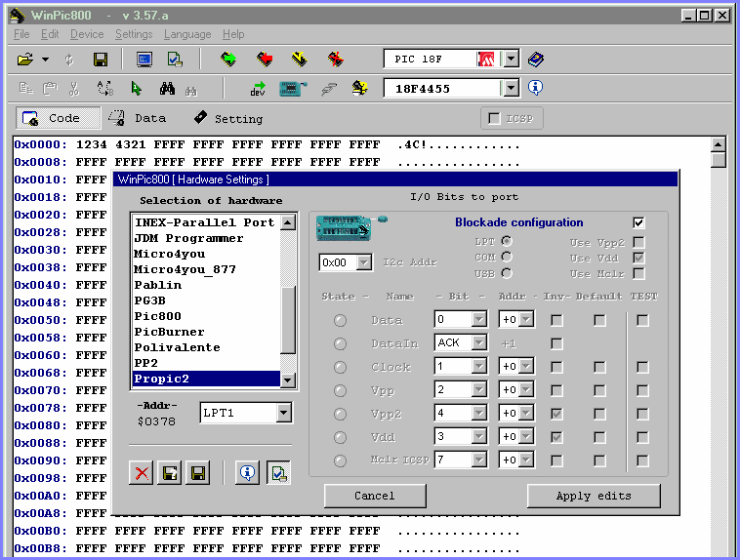
Task: Toggle the Inv checkbox for Vpp2 row
Action: pyautogui.click(x=556, y=415)
